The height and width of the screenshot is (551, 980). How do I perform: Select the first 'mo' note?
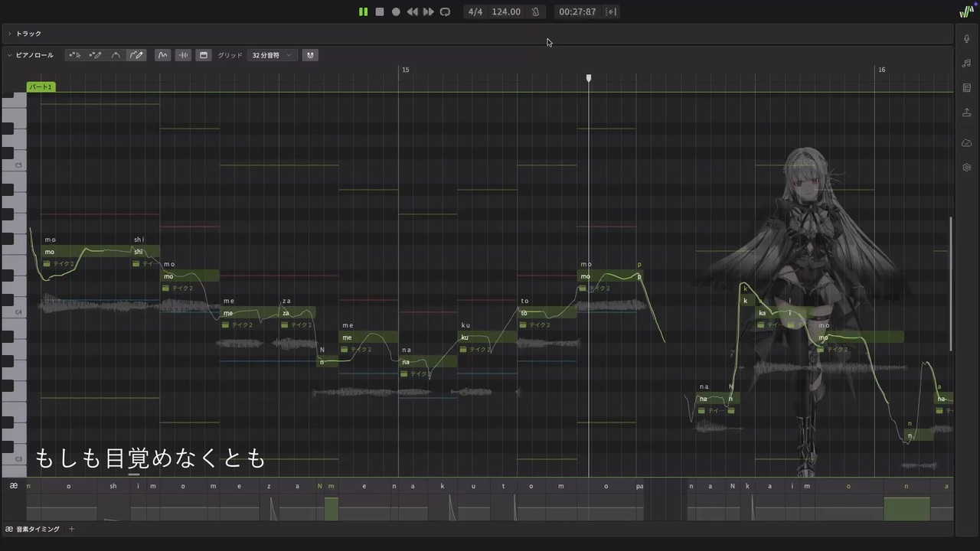click(x=87, y=251)
